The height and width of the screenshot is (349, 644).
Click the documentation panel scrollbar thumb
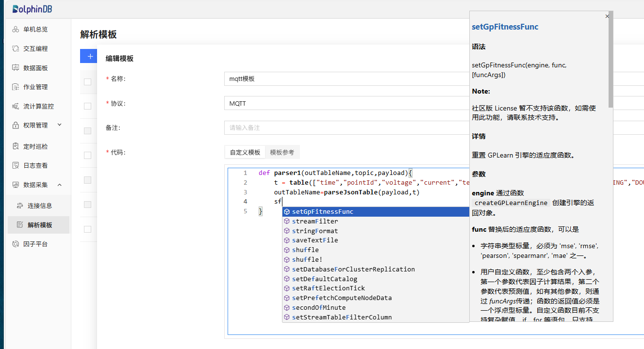(611, 59)
